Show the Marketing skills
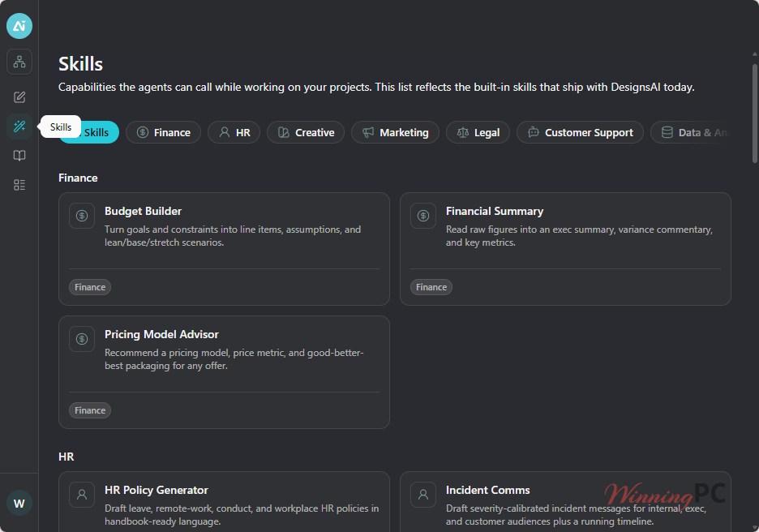This screenshot has width=759, height=532. click(395, 132)
